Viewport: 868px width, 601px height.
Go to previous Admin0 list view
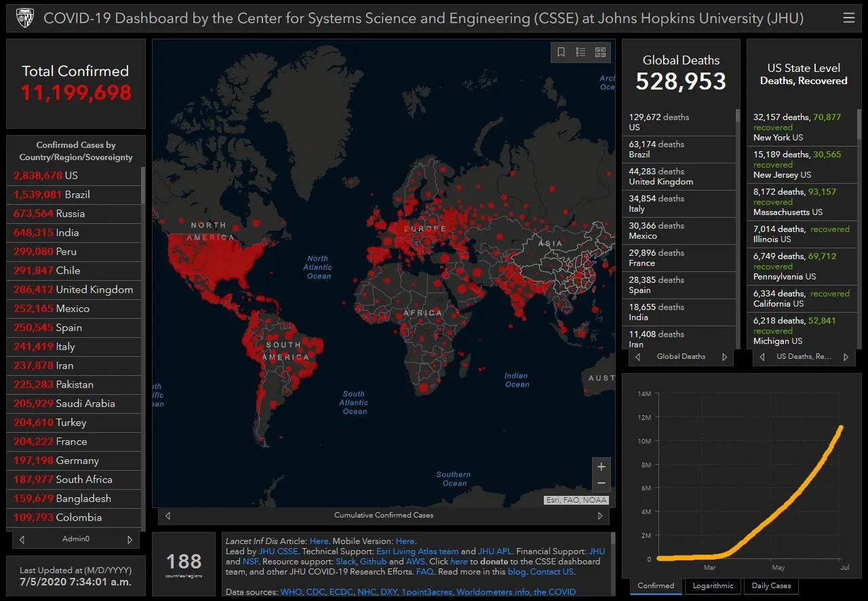click(x=22, y=539)
